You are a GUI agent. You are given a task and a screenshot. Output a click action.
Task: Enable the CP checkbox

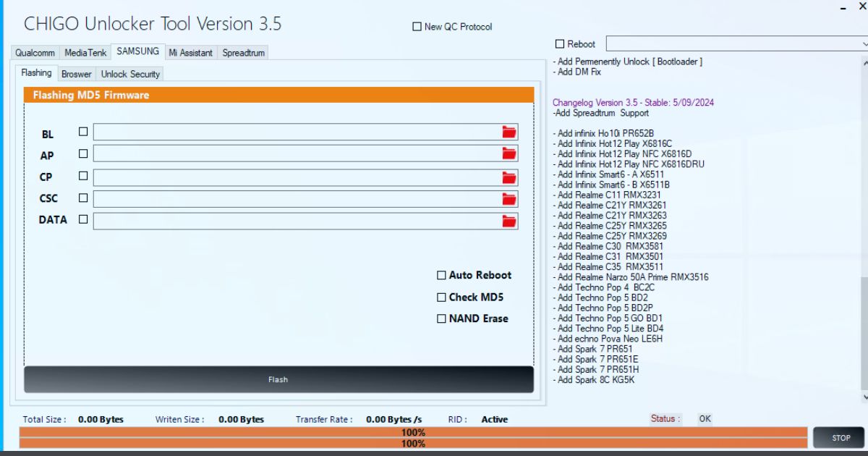point(83,175)
